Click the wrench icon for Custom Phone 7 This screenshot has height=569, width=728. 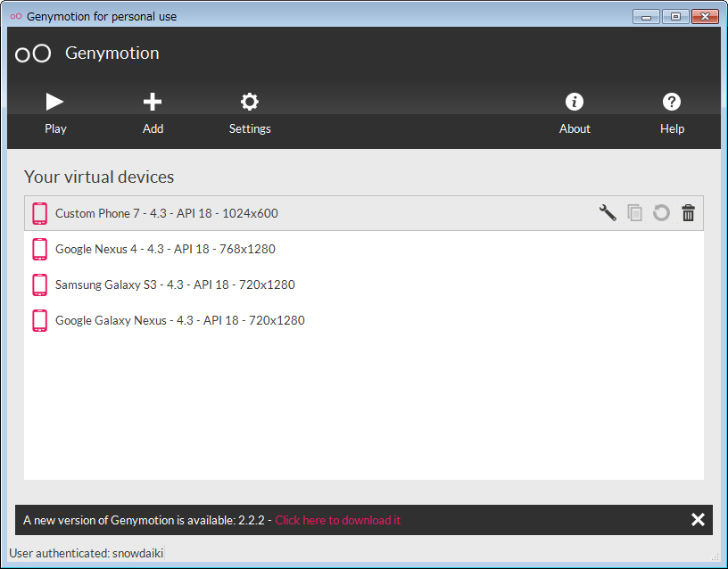click(x=608, y=213)
